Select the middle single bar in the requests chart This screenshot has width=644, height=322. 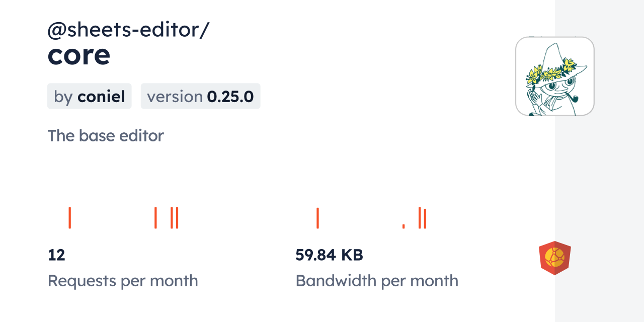click(x=156, y=218)
